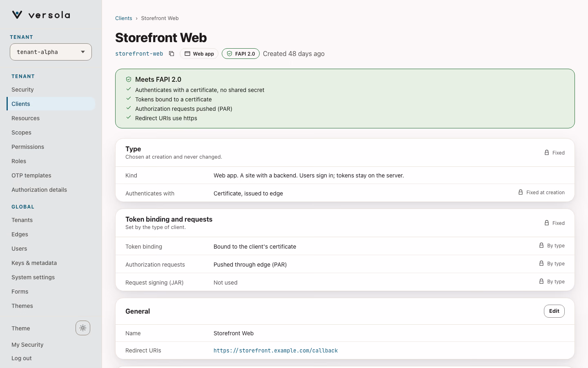588x368 pixels.
Task: Click checkmark next to pushed PAR line
Action: tap(129, 108)
